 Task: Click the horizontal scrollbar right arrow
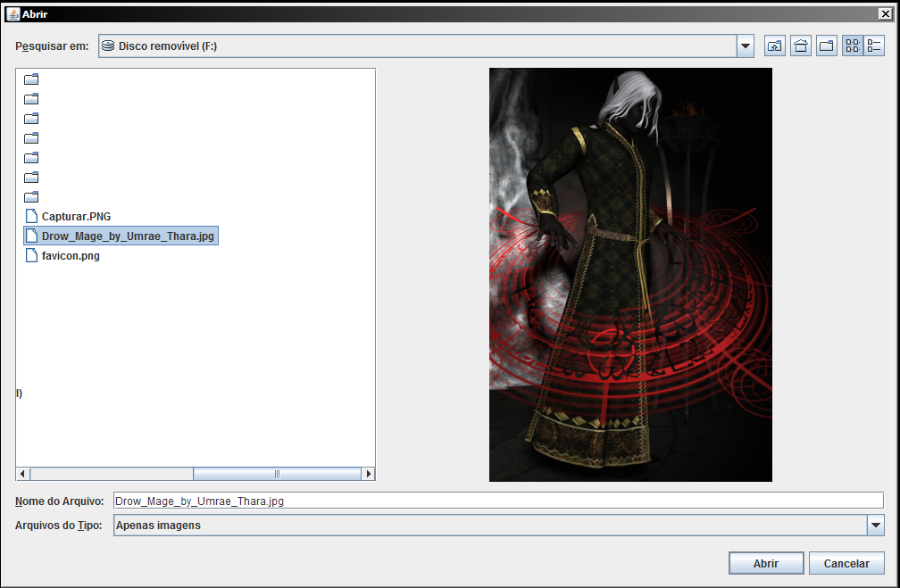click(x=368, y=474)
